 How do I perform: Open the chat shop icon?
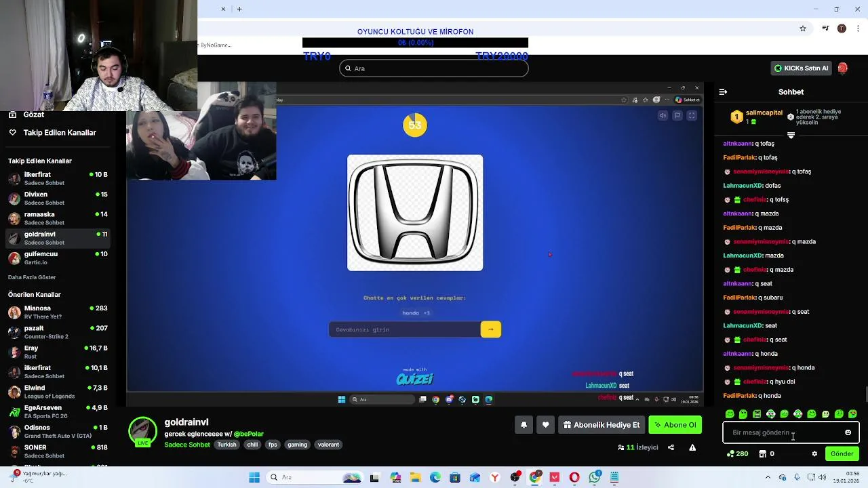tap(762, 454)
